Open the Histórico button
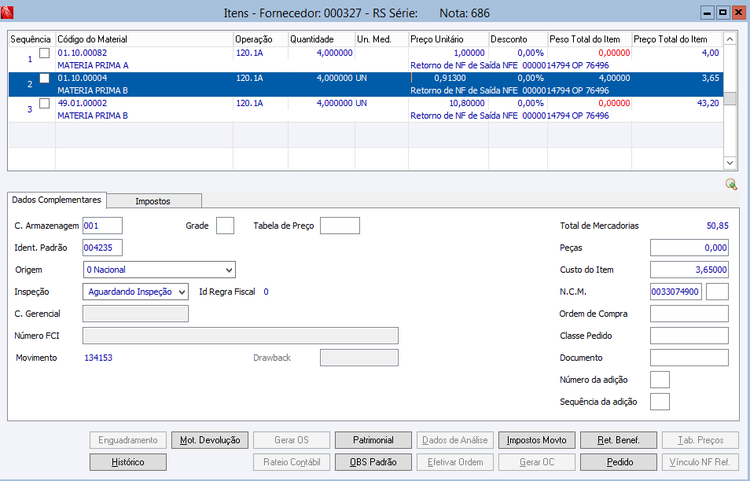 127,462
